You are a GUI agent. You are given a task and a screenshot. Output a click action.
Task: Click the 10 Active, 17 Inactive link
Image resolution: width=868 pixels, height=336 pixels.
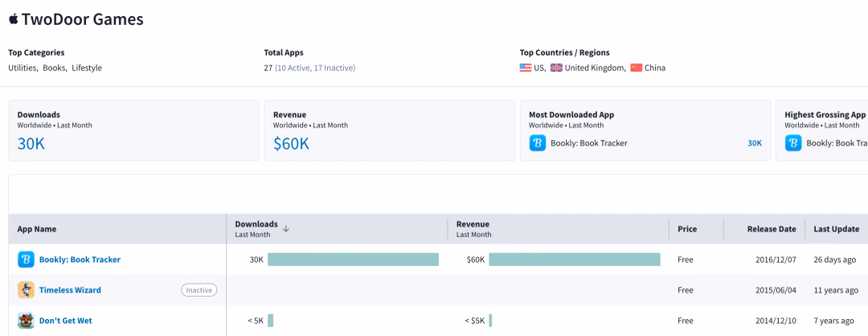(315, 68)
